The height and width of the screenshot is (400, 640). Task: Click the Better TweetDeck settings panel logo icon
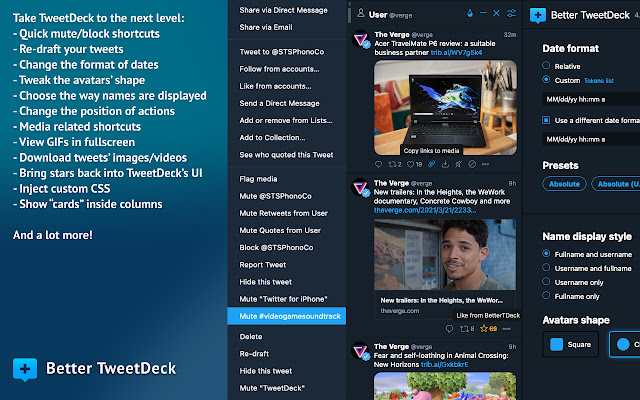pyautogui.click(x=538, y=16)
